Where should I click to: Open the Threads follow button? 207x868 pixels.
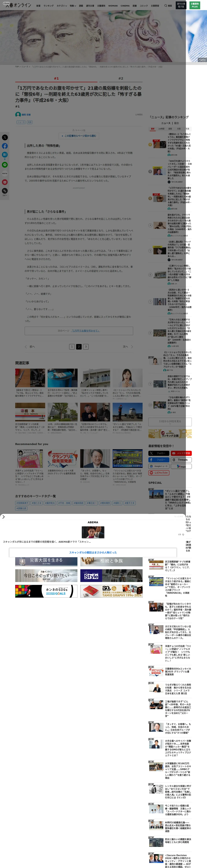pyautogui.click(x=181, y=460)
